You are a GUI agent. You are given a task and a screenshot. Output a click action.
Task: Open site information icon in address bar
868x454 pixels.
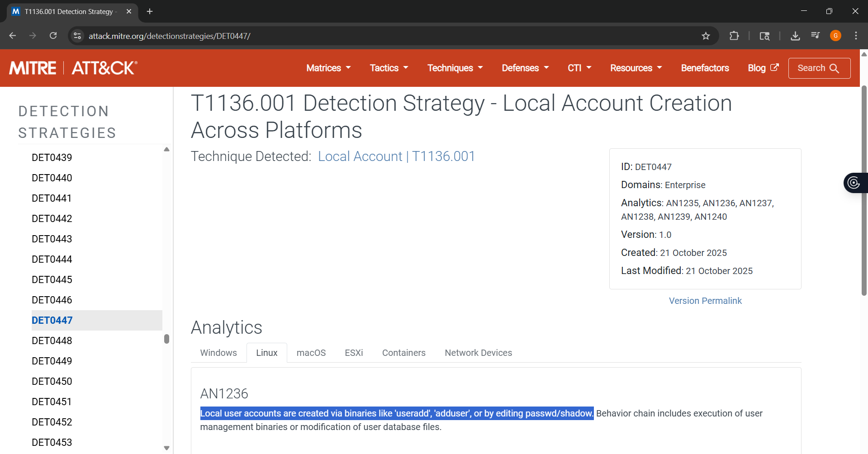[x=78, y=36]
